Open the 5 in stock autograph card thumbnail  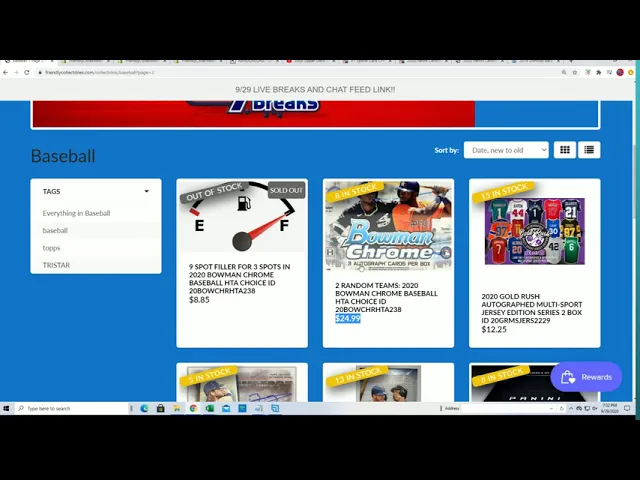[x=242, y=383]
